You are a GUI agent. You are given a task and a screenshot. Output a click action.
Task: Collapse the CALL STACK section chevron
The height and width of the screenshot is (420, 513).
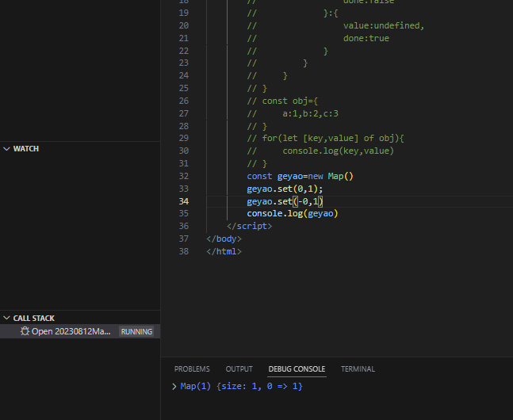click(x=6, y=318)
